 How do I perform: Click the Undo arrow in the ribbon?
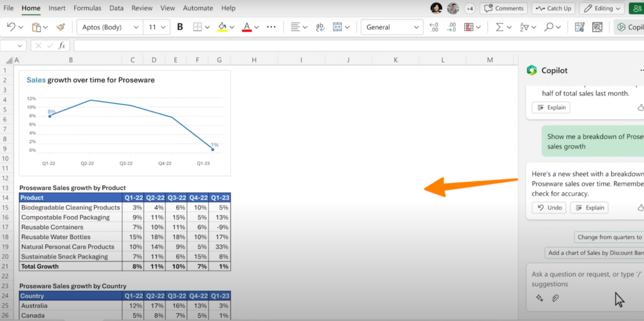click(11, 27)
